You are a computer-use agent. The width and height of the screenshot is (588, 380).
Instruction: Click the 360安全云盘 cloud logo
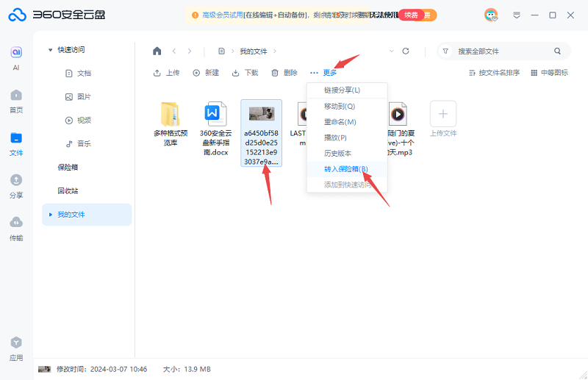pyautogui.click(x=17, y=15)
